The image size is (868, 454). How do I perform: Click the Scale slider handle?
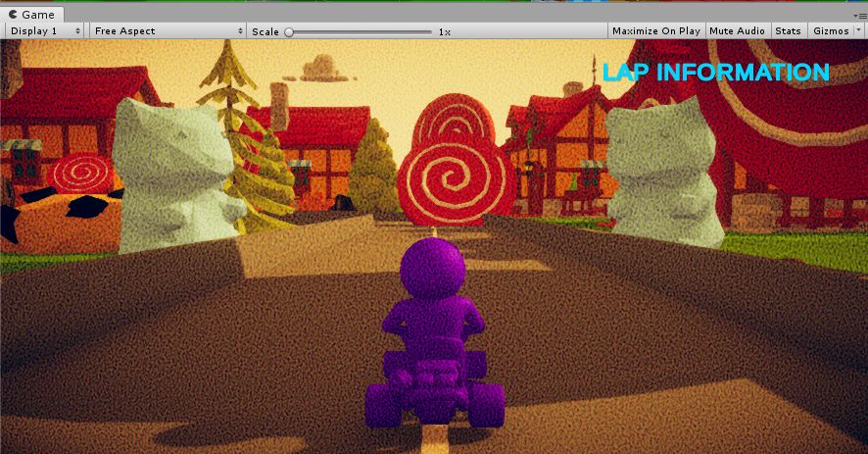289,32
